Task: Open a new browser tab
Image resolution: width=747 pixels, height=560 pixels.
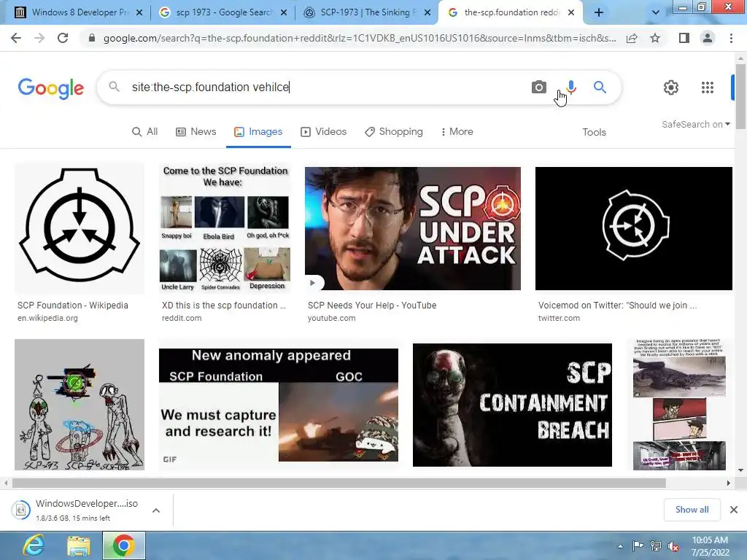Action: point(599,13)
